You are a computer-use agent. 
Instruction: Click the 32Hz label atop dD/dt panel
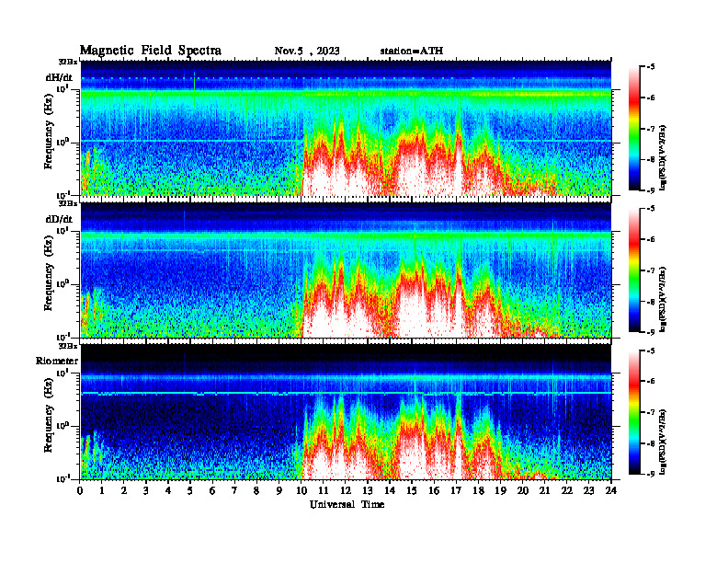[x=67, y=203]
